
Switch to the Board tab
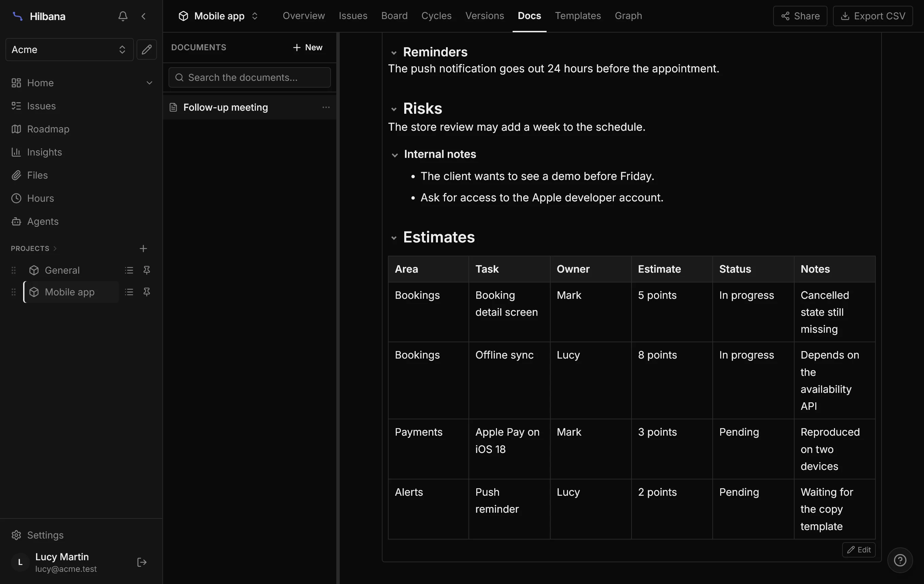click(394, 16)
